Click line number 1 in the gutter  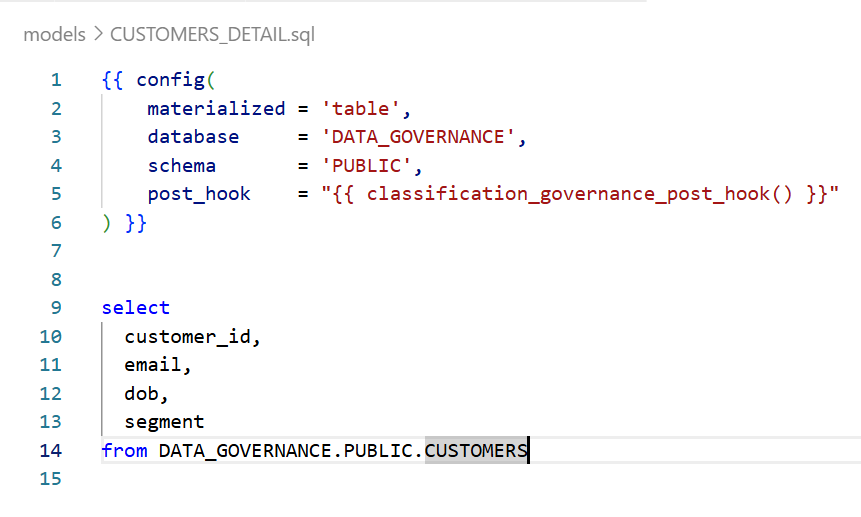pyautogui.click(x=56, y=80)
